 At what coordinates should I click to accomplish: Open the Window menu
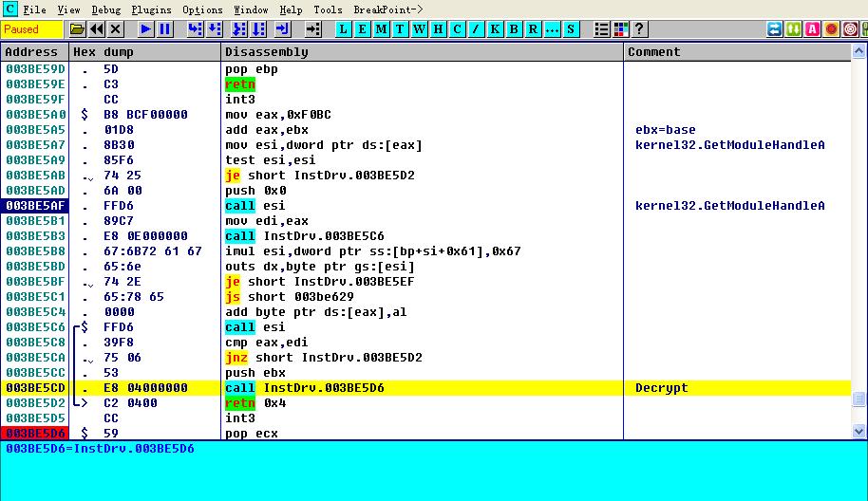[x=251, y=9]
